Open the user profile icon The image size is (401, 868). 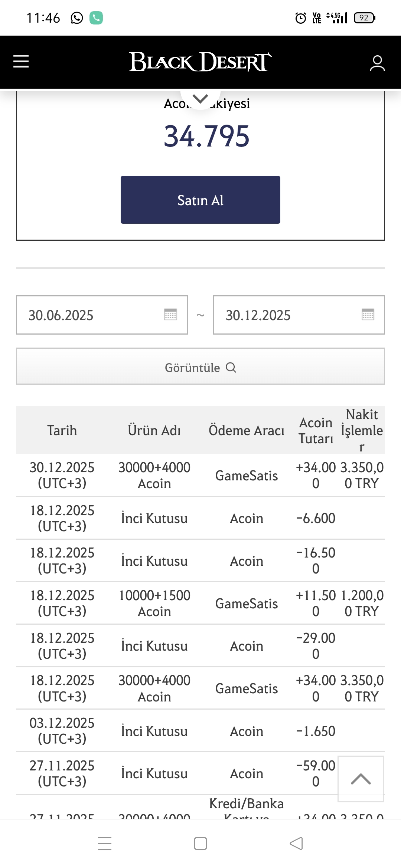377,63
